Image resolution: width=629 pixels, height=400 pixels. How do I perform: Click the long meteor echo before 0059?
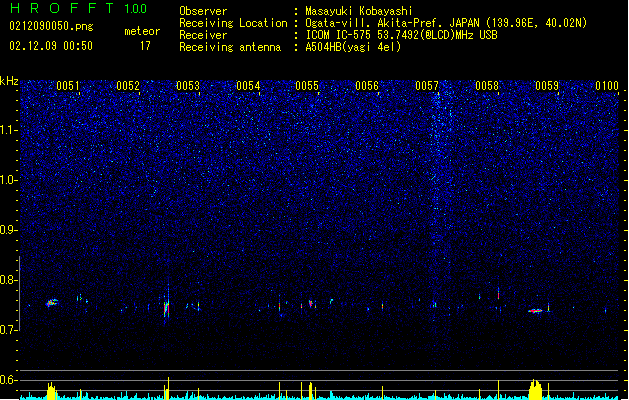[535, 311]
